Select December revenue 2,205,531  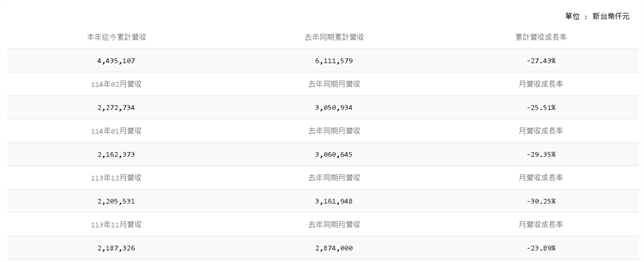[116, 201]
